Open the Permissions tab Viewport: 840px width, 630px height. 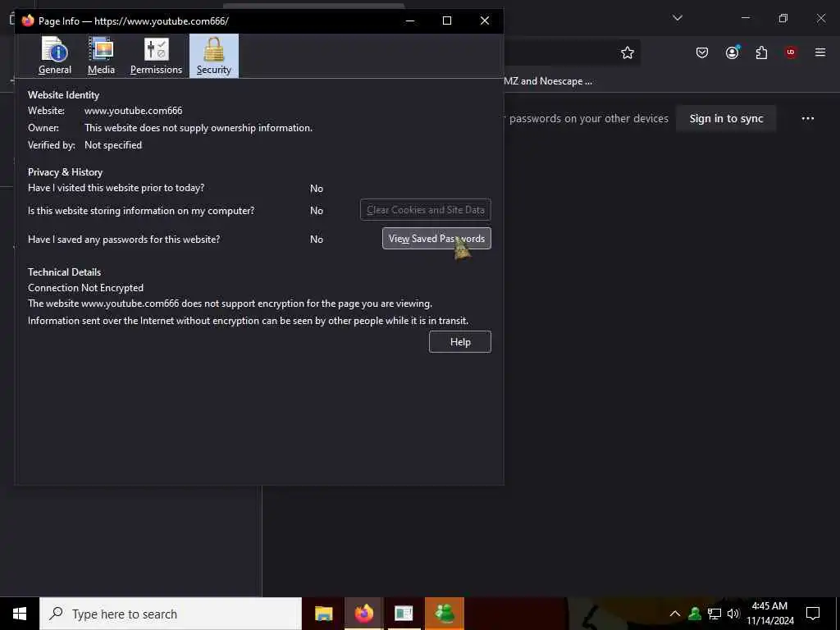[156, 56]
